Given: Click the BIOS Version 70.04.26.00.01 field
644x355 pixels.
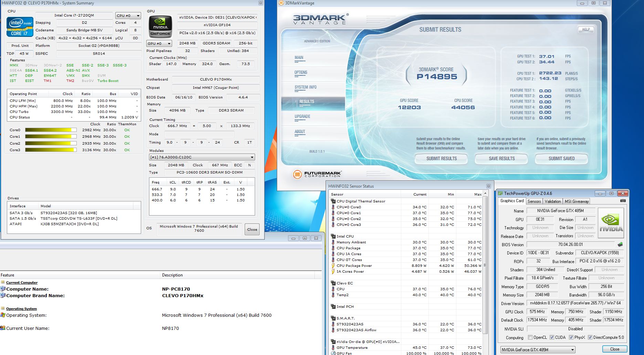Looking at the screenshot, I should click(570, 245).
